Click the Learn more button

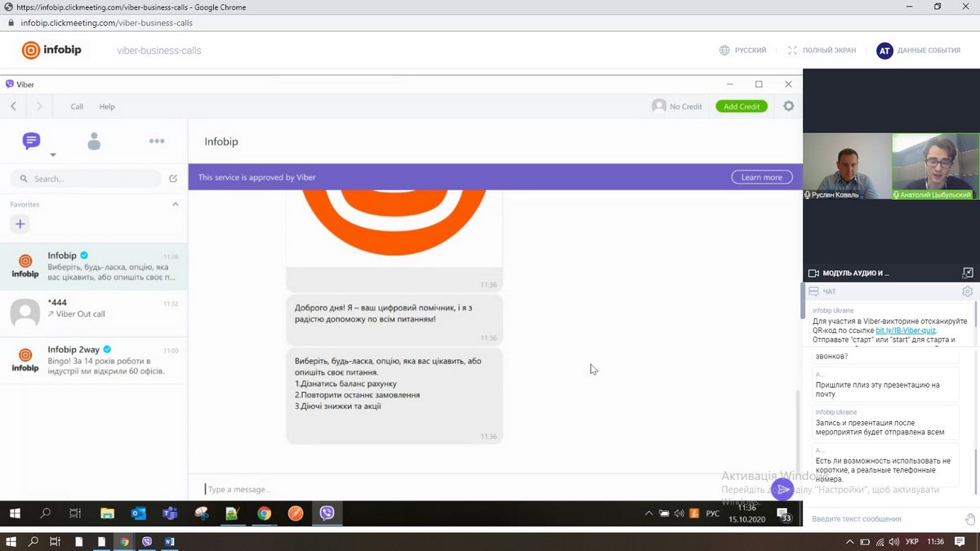pos(761,177)
